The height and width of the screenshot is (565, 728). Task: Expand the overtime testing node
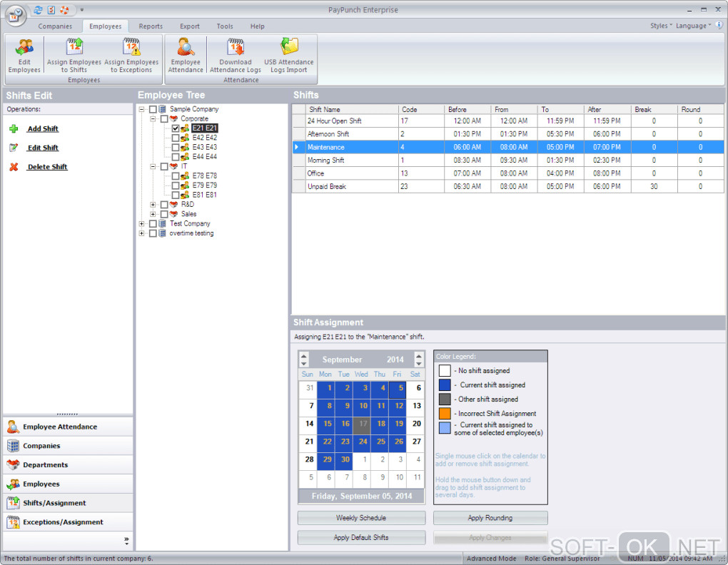(x=141, y=233)
